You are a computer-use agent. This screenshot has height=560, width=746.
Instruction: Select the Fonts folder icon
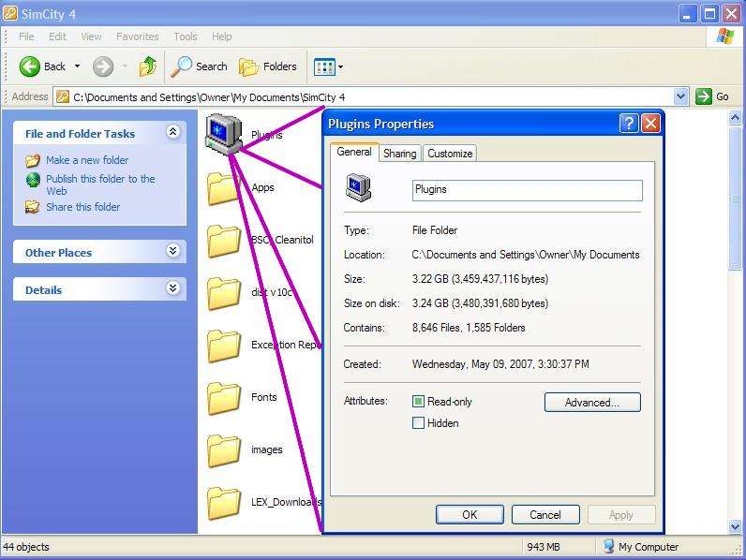click(224, 398)
